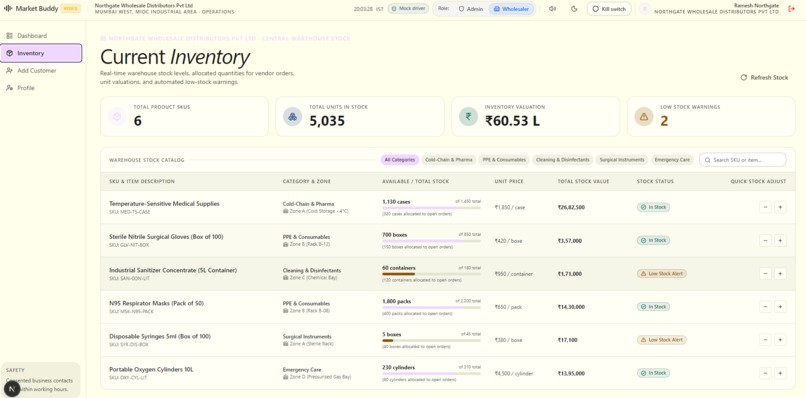Click the rupee Inventory Valuation icon
Screen dimensions: 806x398
tap(468, 117)
